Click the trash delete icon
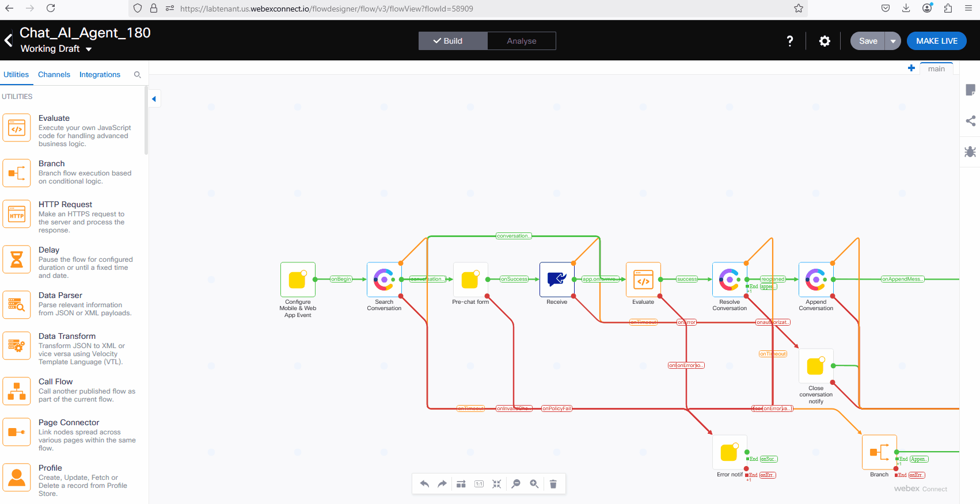This screenshot has height=504, width=980. click(x=553, y=484)
